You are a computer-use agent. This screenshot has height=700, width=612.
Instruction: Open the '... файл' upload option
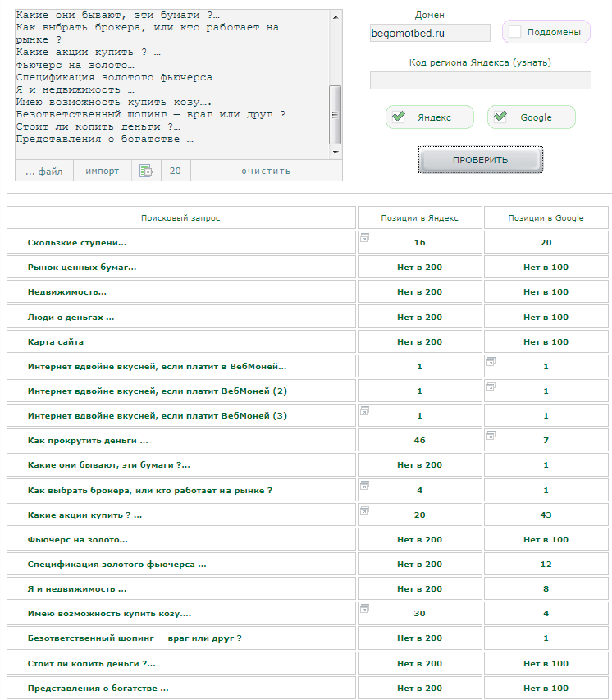point(43,171)
